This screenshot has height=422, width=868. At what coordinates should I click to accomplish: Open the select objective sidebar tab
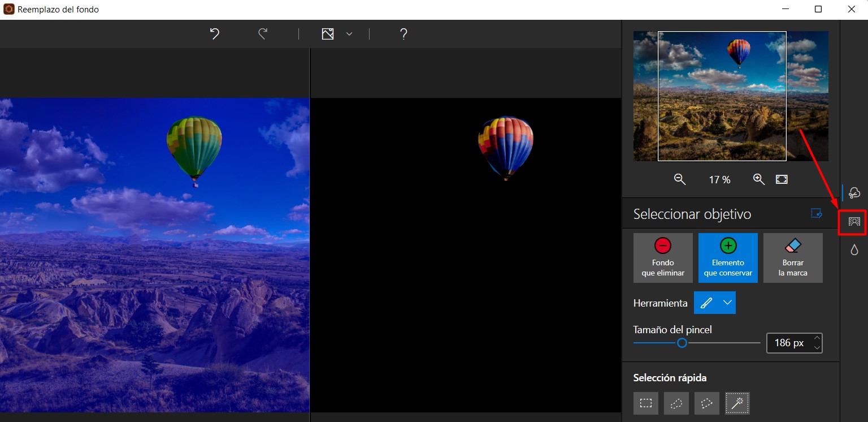[854, 192]
